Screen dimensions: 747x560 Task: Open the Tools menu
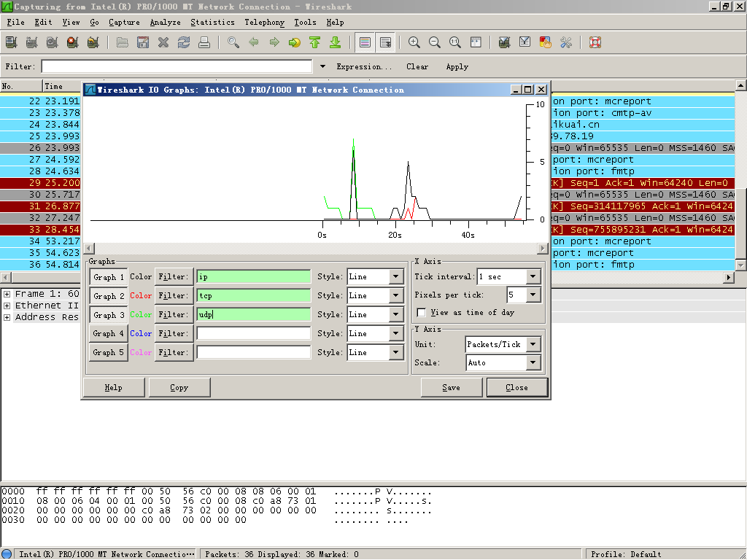305,23
